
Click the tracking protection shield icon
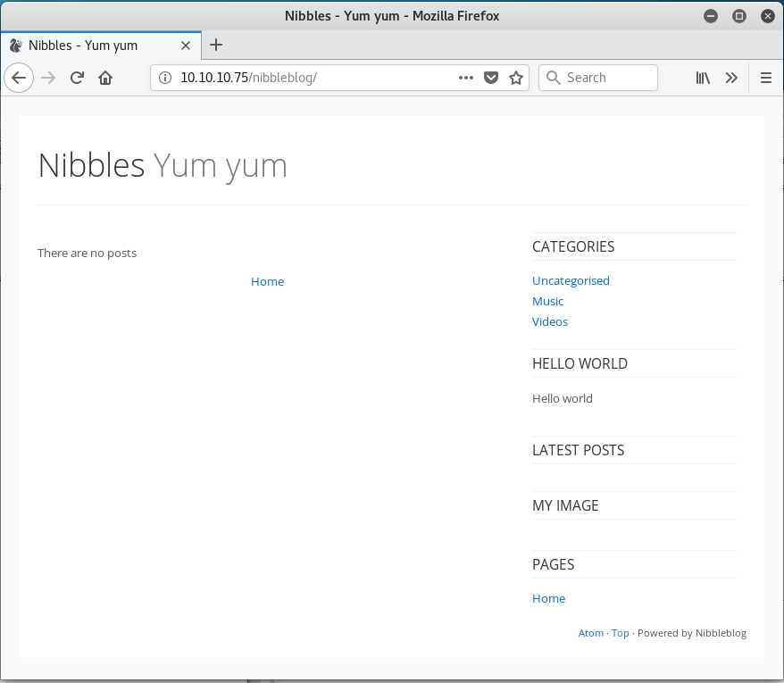(x=491, y=78)
